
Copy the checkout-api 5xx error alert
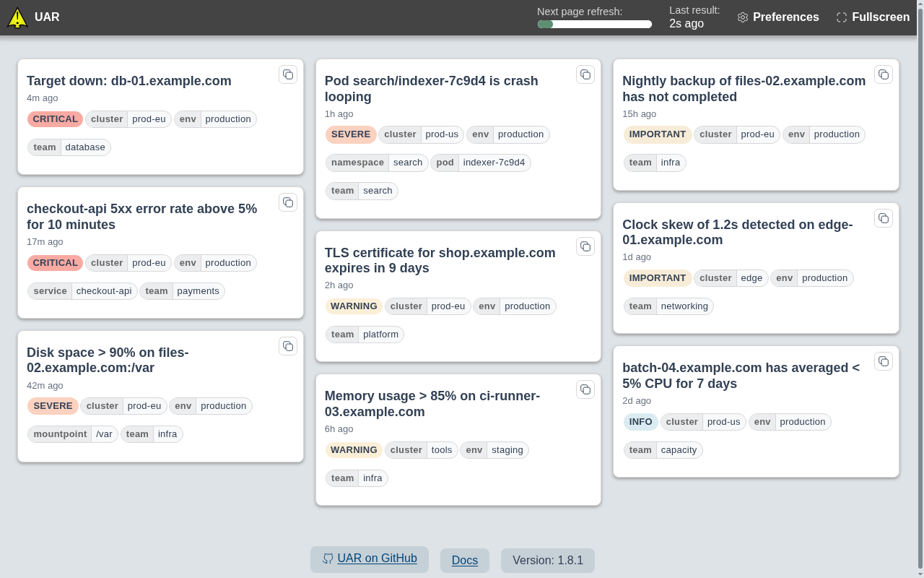click(288, 202)
